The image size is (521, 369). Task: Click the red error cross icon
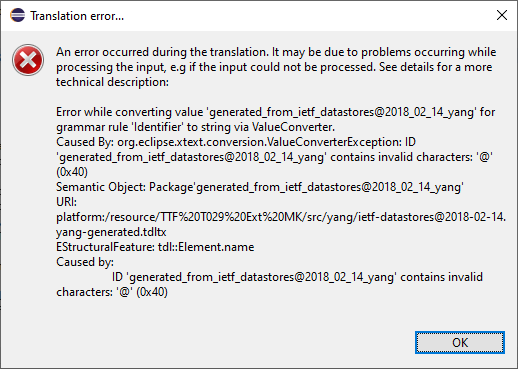(28, 60)
